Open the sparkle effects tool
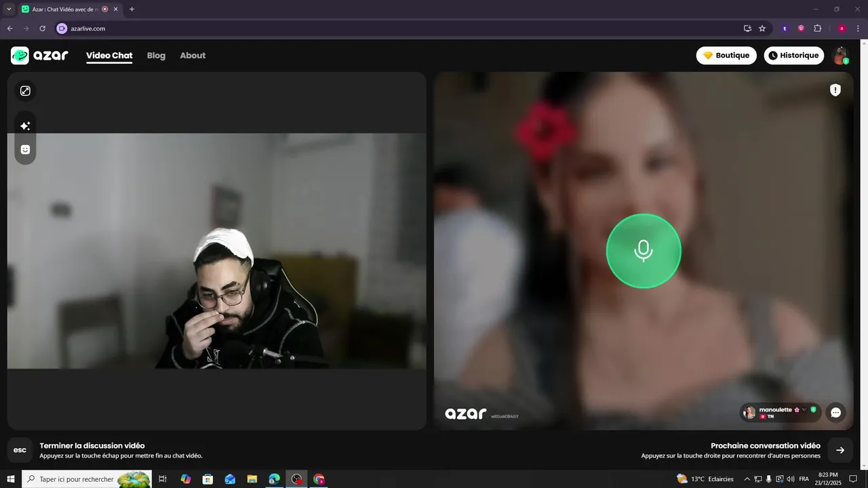868x488 pixels. (x=25, y=126)
